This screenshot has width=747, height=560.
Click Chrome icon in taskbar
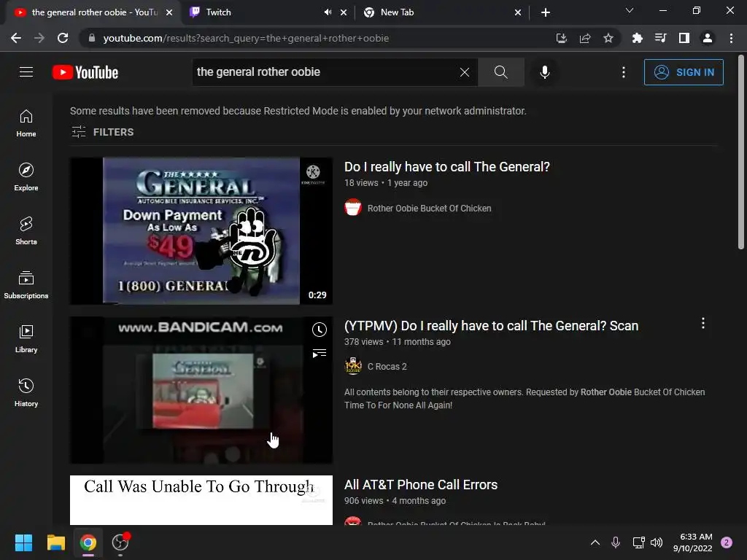[x=88, y=542]
